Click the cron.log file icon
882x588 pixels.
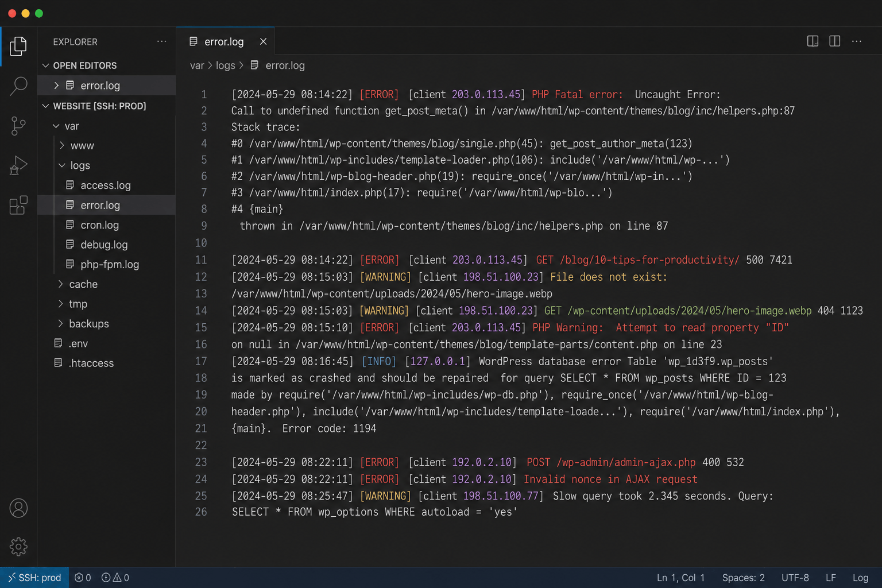pyautogui.click(x=70, y=225)
